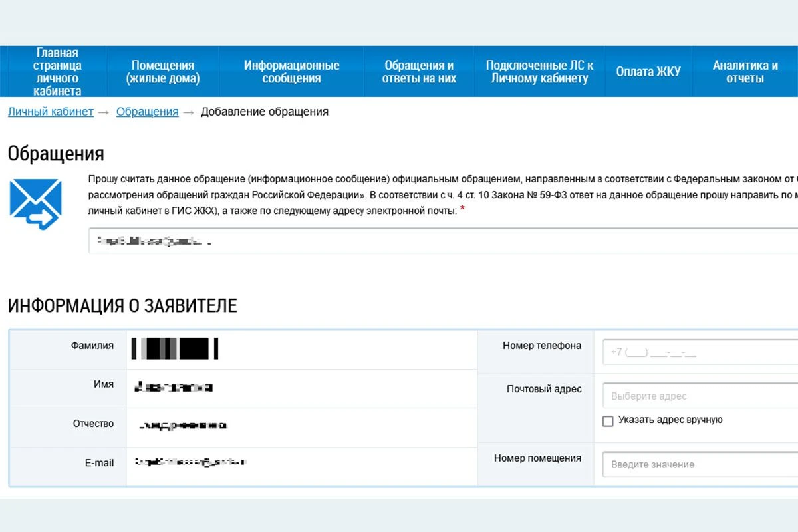The width and height of the screenshot is (798, 532).
Task: Click the Добавление обращения breadcrumb text
Action: [265, 112]
